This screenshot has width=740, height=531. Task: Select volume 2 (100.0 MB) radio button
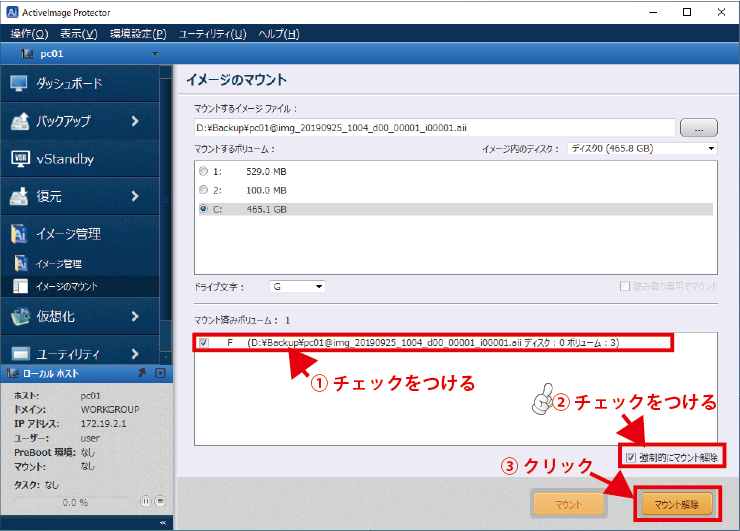click(x=204, y=190)
